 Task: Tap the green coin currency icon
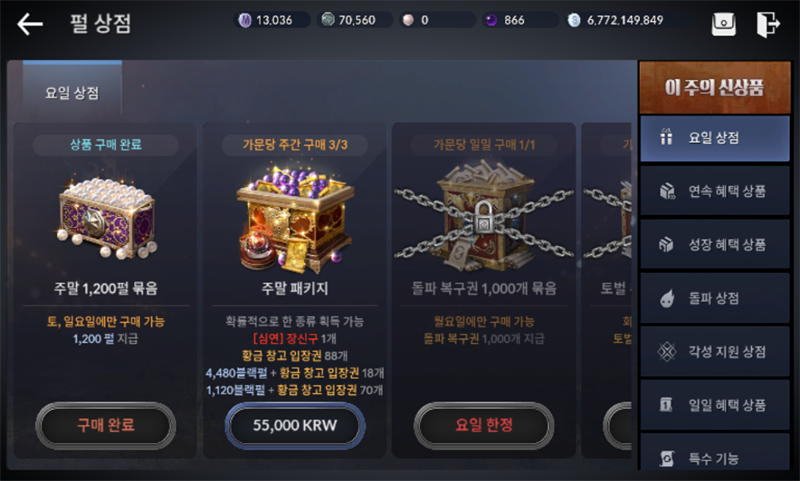click(328, 20)
